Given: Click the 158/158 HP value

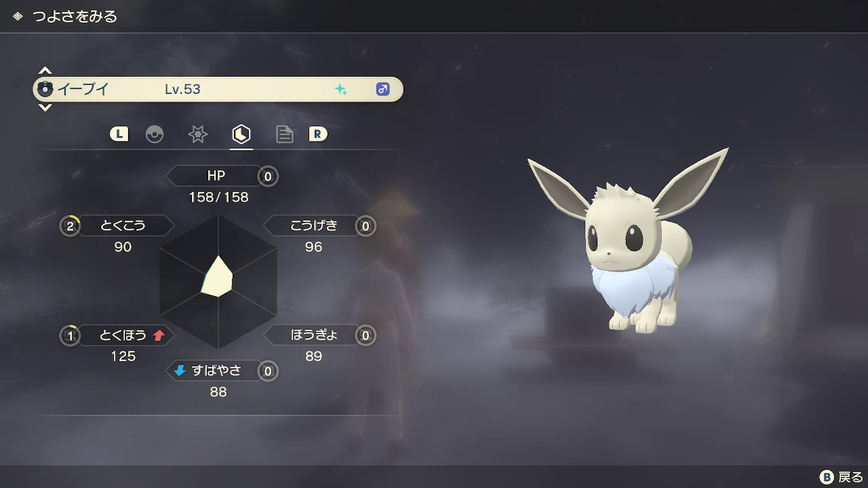Looking at the screenshot, I should pyautogui.click(x=218, y=197).
